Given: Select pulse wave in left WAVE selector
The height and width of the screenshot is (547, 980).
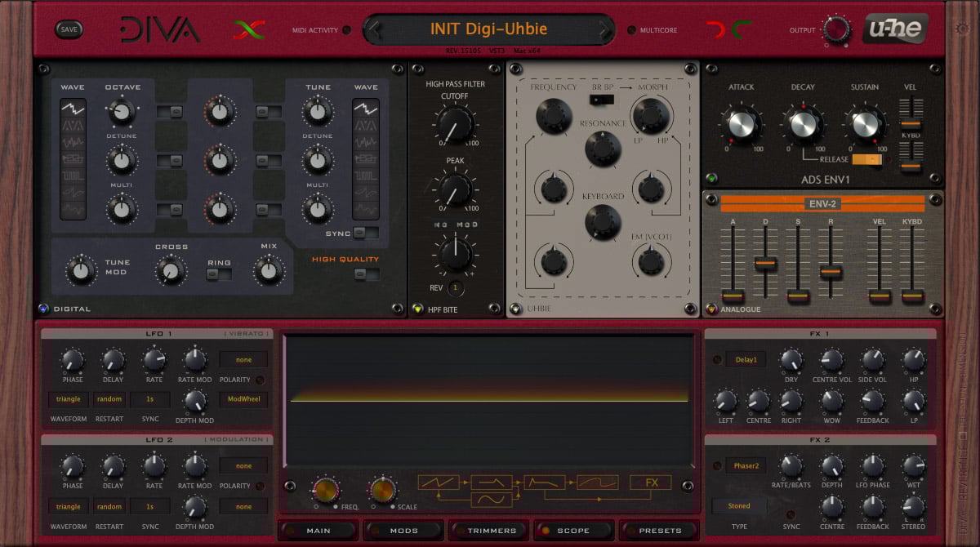Looking at the screenshot, I should pos(73,175).
